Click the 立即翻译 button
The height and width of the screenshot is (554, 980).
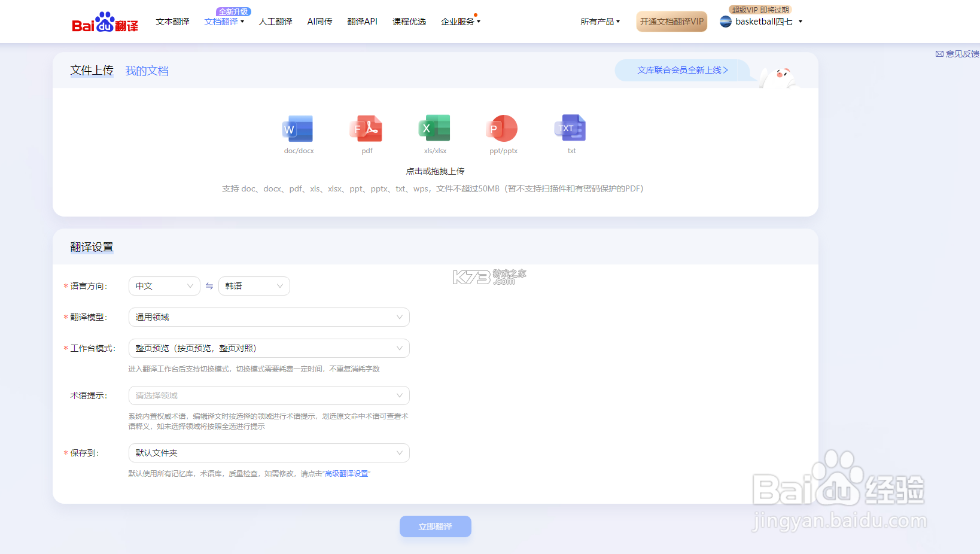pyautogui.click(x=436, y=526)
